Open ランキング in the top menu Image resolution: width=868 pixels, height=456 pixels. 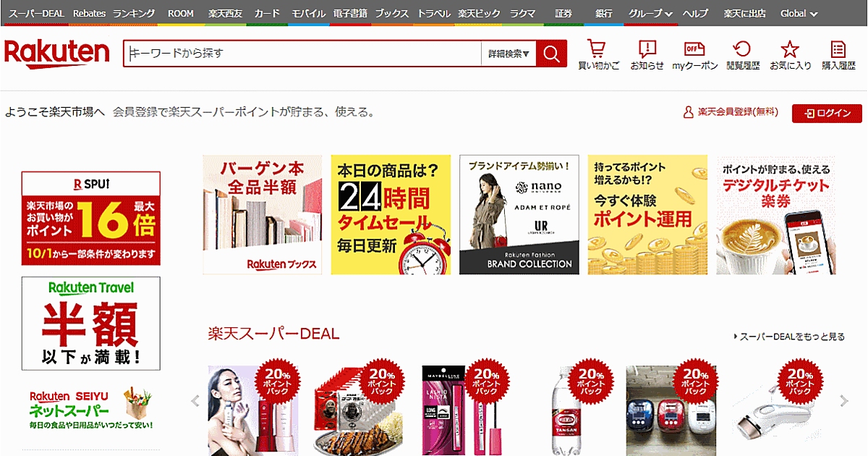(x=134, y=14)
